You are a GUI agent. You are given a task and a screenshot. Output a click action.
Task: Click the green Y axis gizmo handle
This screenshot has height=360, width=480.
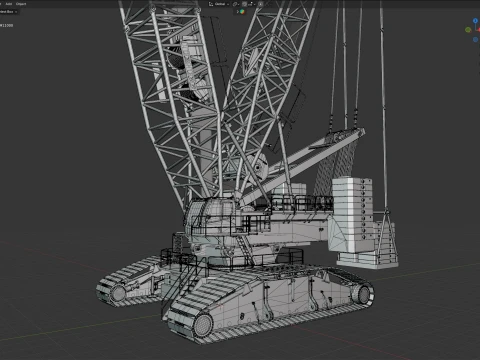point(468,30)
